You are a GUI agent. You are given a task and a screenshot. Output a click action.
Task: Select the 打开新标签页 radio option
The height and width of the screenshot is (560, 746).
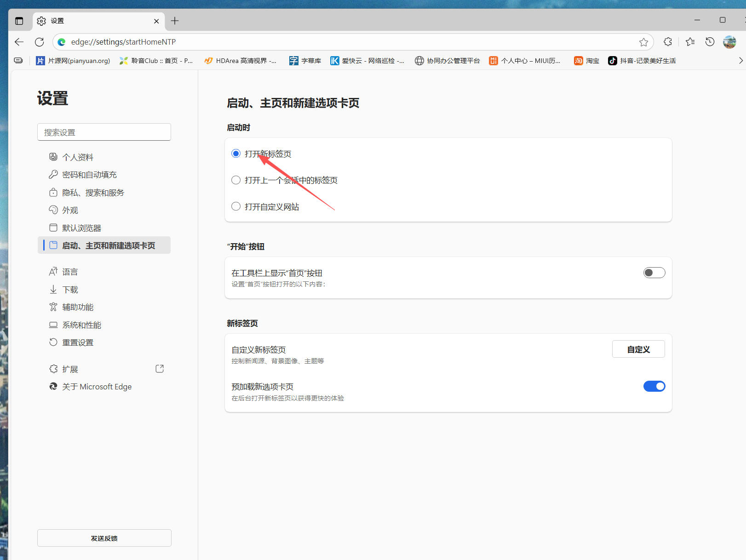tap(236, 154)
